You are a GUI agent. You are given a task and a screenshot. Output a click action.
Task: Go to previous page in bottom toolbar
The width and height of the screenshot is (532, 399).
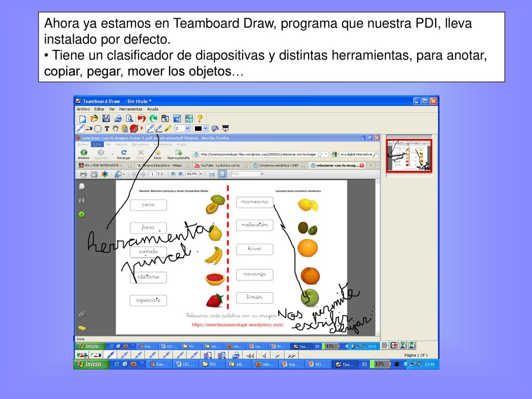pyautogui.click(x=263, y=355)
